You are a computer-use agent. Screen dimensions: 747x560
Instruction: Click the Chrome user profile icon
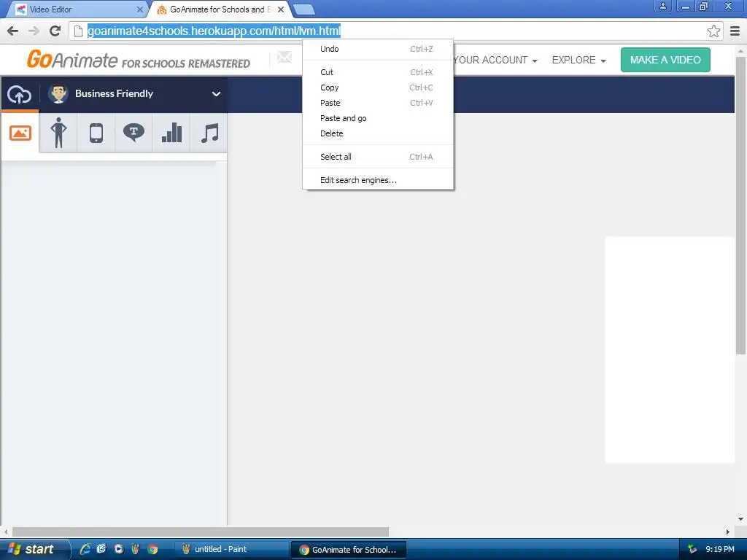tap(662, 6)
